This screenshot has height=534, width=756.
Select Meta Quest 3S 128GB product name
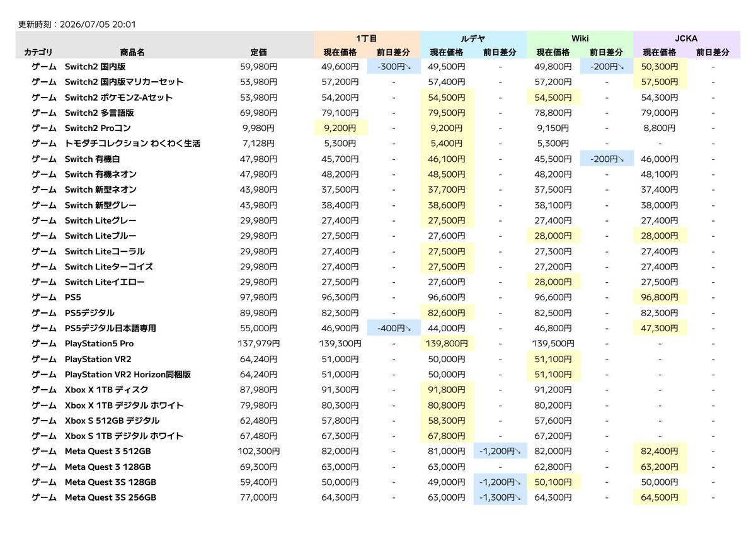coord(110,482)
